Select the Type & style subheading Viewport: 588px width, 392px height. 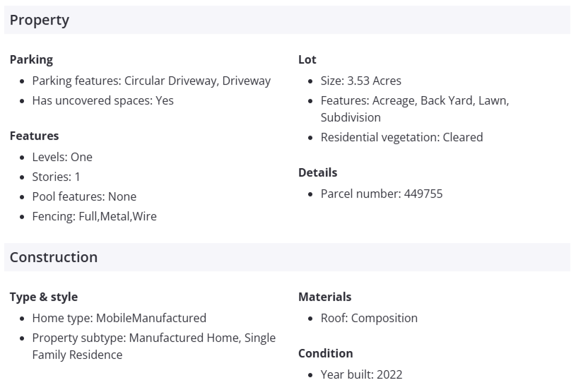click(44, 297)
